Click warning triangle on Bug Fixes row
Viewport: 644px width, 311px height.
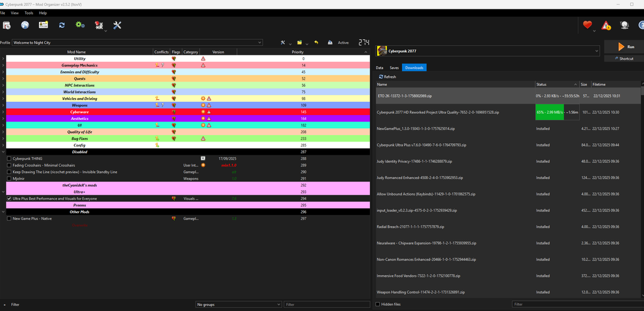tap(203, 139)
